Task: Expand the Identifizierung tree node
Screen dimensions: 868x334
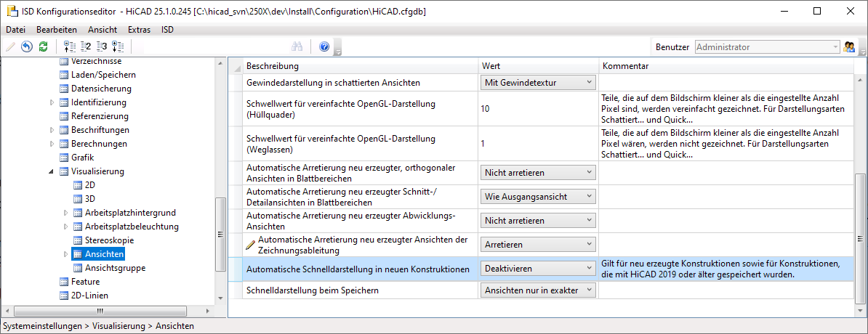Action: click(52, 102)
